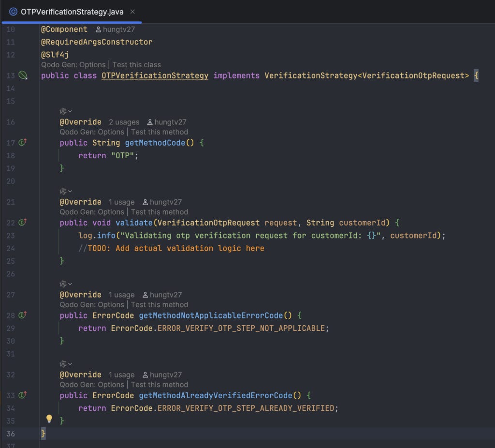Click the gutter icon on line 13
Screen dimensions: 495x448
click(23, 75)
